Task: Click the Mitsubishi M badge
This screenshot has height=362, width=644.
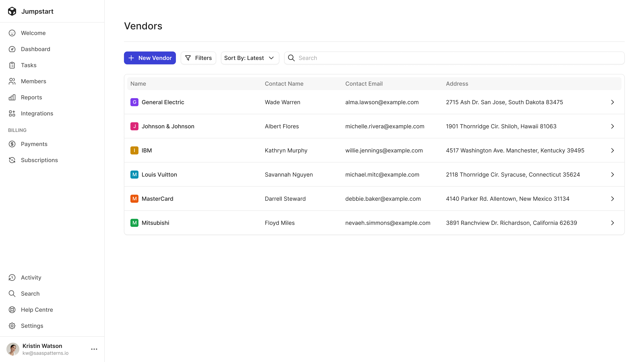Action: 134,223
